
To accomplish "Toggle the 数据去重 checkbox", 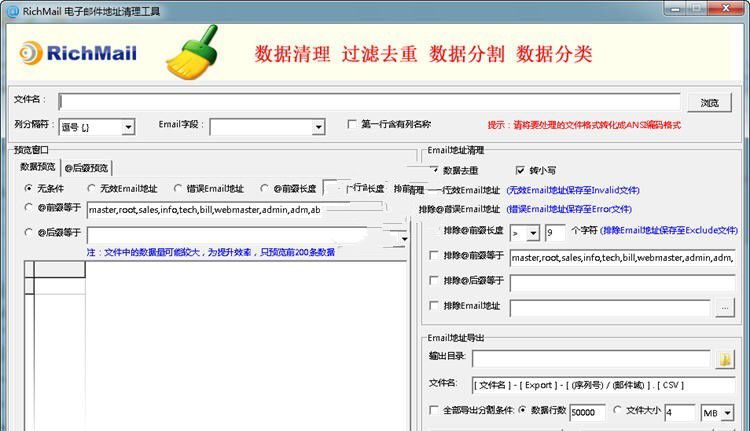I will [x=434, y=170].
